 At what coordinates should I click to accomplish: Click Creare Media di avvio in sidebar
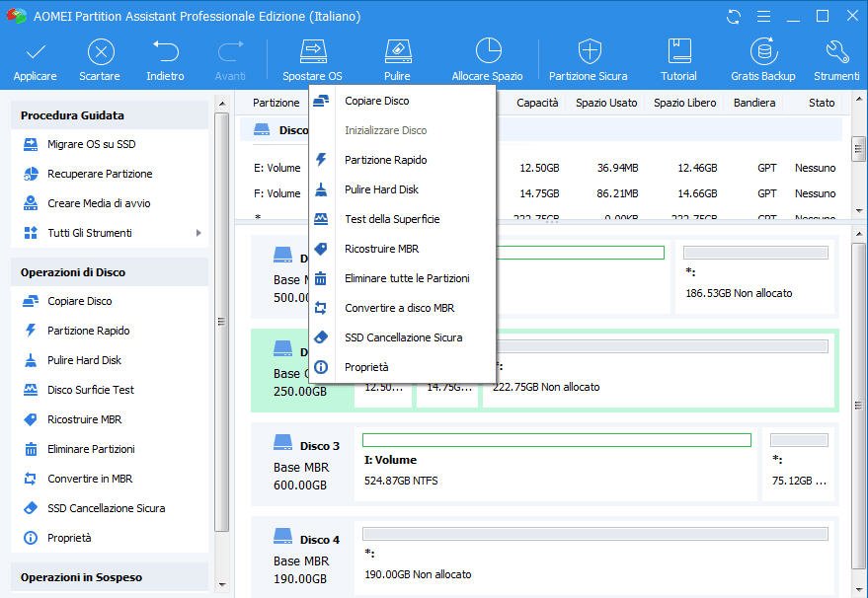[99, 203]
